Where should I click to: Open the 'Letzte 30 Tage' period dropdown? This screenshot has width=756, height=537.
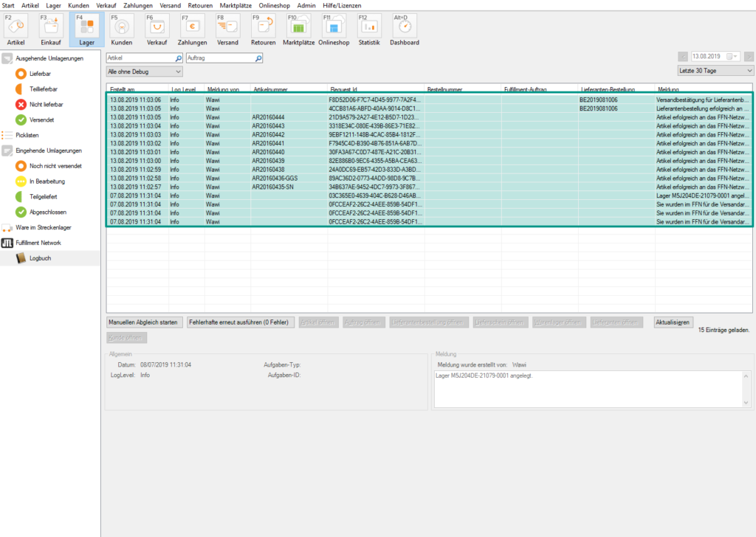coord(715,69)
